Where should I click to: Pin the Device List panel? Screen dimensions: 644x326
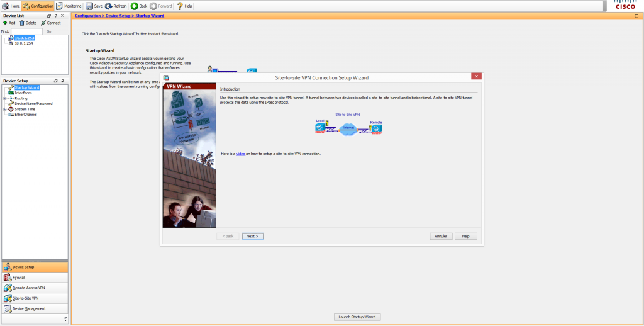pos(56,16)
